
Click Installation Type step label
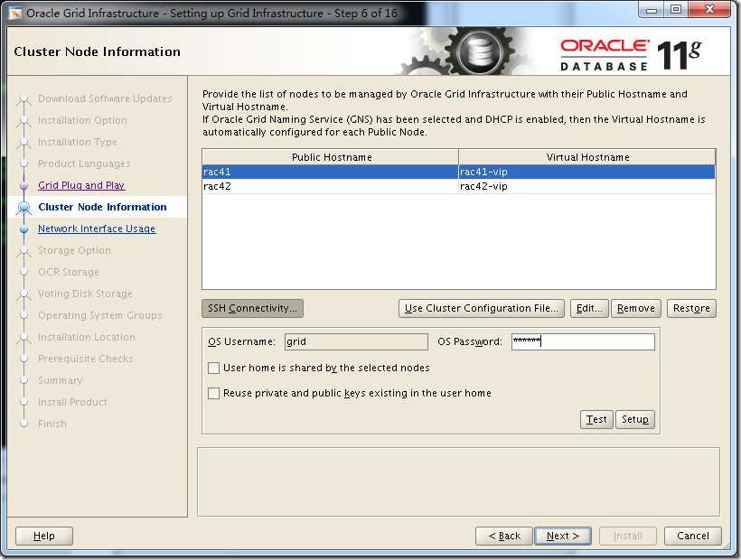pyautogui.click(x=78, y=142)
